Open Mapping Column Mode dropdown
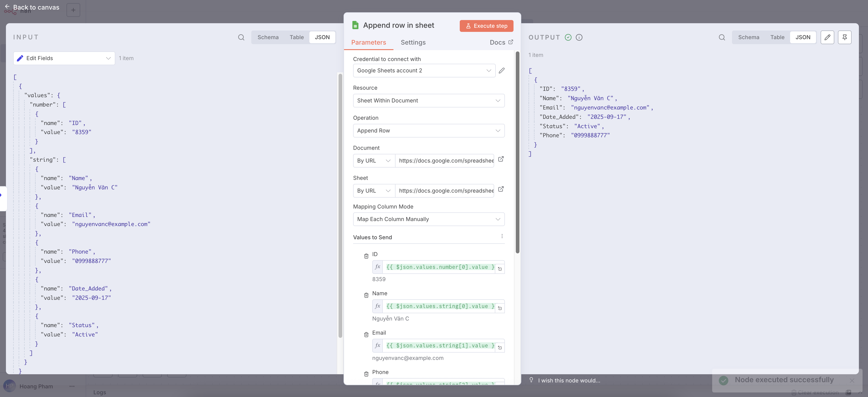Image resolution: width=868 pixels, height=397 pixels. (x=429, y=219)
